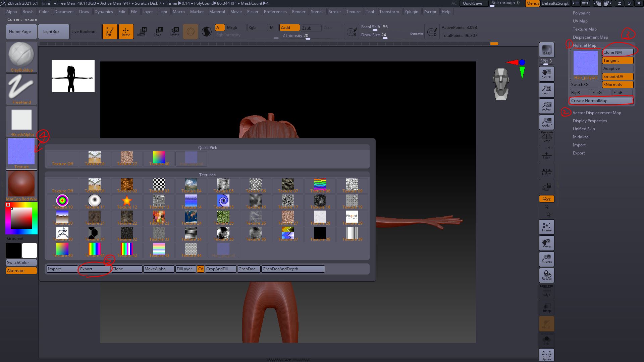Click the Export button in the texture palette
Viewport: 644px width, 362px height.
pos(94,269)
